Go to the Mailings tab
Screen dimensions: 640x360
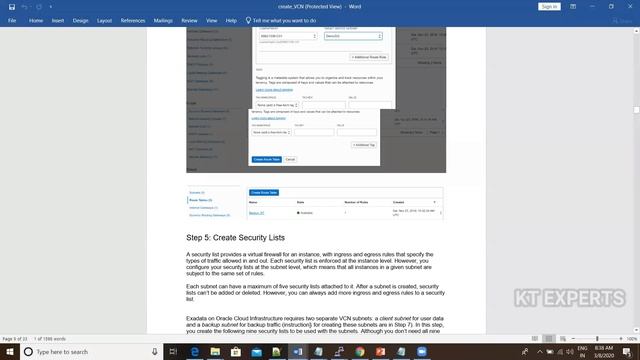tap(163, 20)
